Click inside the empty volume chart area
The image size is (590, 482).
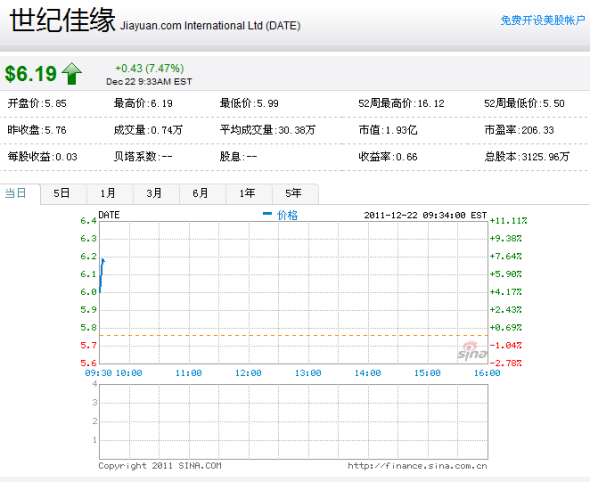[293, 421]
